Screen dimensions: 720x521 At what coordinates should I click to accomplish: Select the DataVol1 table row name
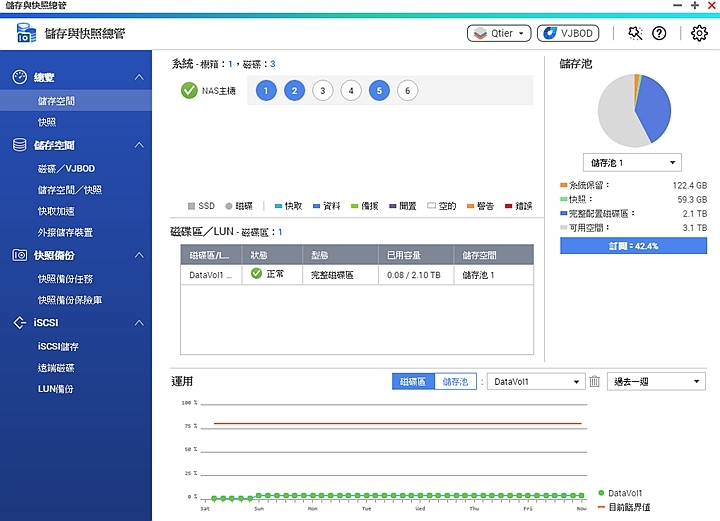click(211, 275)
